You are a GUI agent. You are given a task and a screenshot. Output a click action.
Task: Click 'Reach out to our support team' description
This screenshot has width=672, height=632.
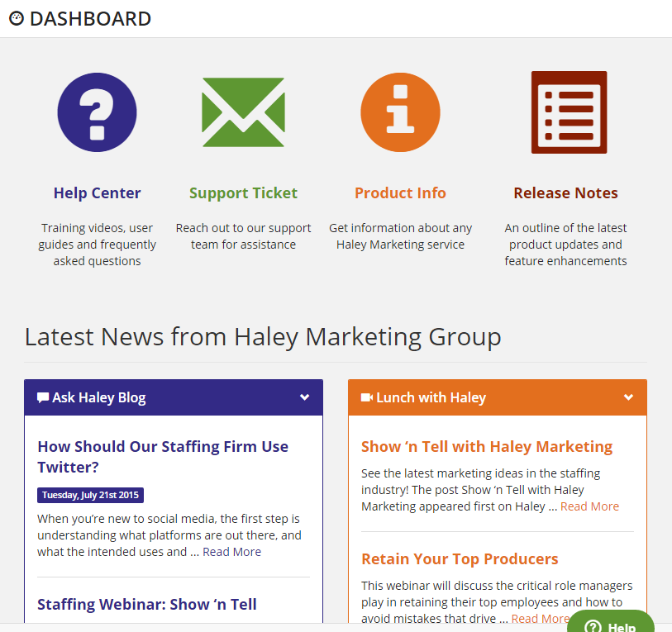(243, 236)
